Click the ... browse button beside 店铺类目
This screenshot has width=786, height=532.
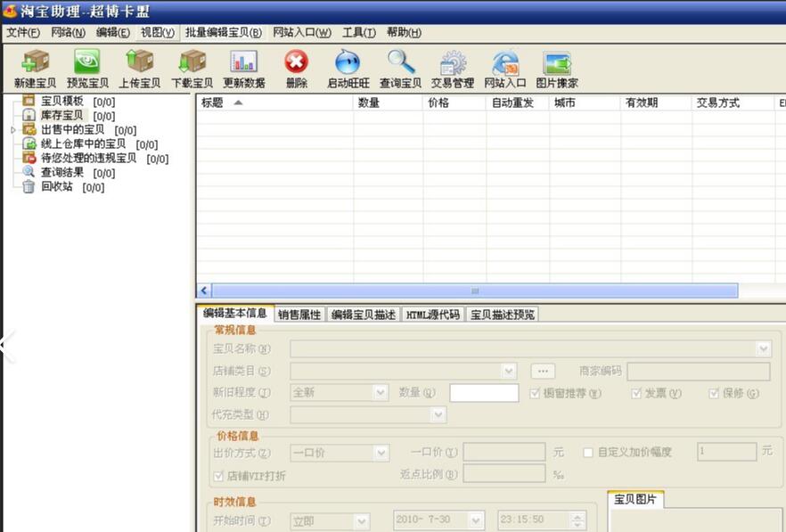pos(543,371)
